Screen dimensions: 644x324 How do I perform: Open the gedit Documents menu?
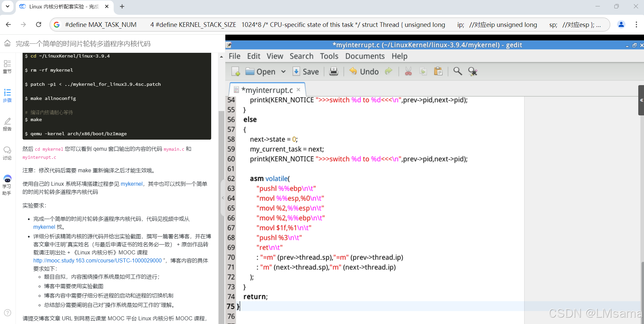365,56
